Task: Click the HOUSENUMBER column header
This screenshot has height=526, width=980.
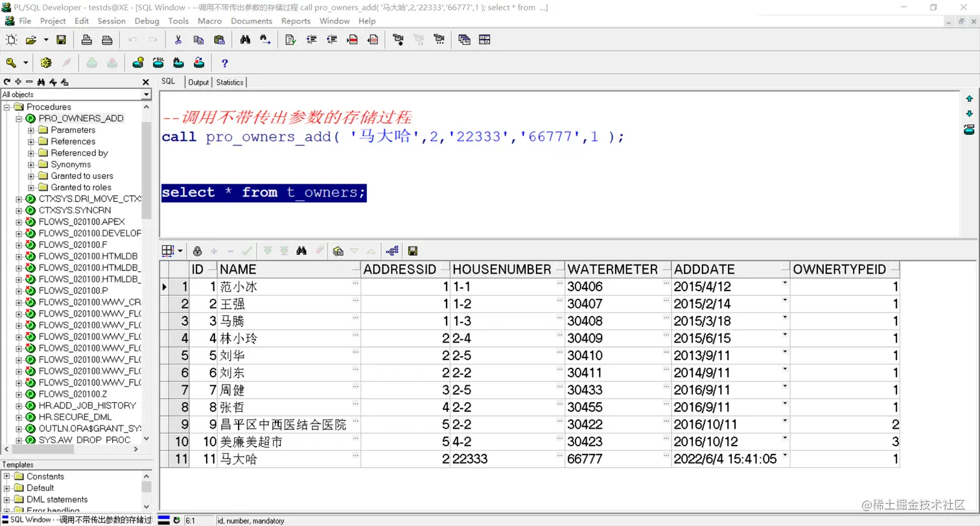Action: pos(507,269)
